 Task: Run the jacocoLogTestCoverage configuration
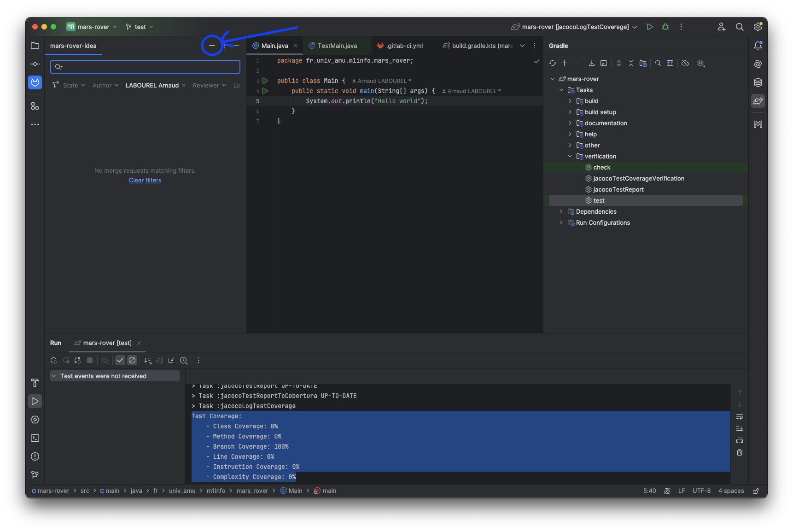pyautogui.click(x=650, y=27)
